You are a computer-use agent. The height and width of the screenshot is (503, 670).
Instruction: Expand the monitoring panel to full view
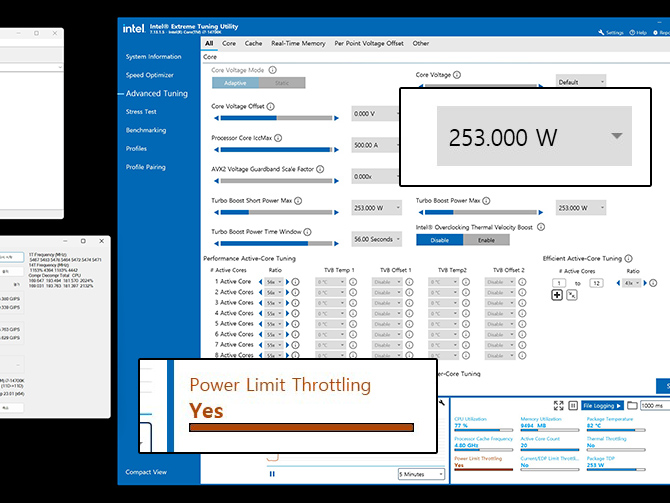[x=558, y=406]
